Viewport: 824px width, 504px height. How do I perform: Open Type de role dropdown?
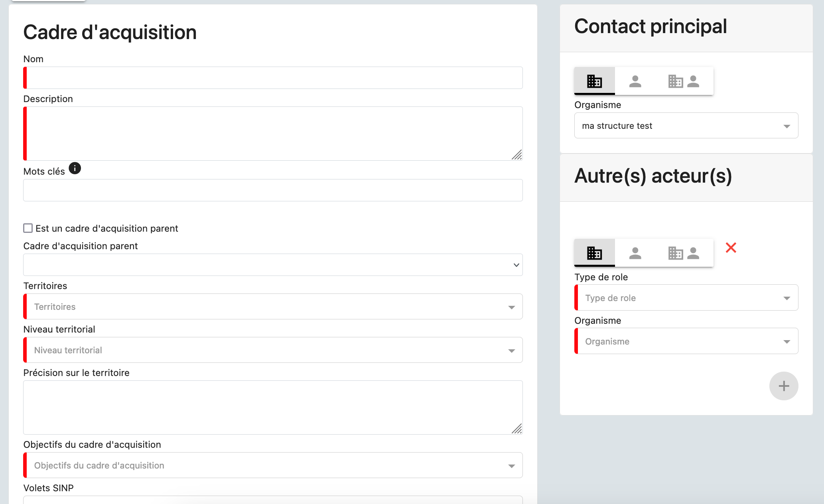pyautogui.click(x=686, y=297)
